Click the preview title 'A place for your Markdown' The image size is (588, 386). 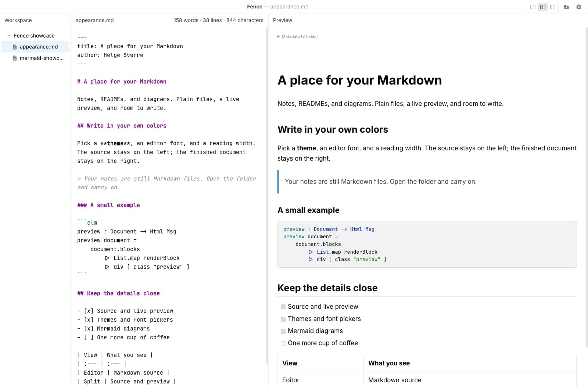pos(360,80)
